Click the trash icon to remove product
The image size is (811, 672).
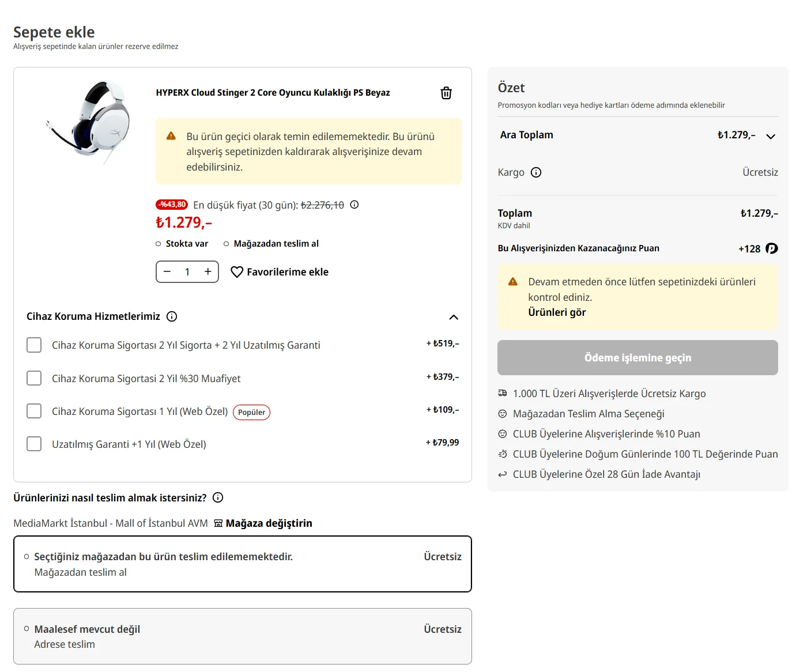coord(446,93)
